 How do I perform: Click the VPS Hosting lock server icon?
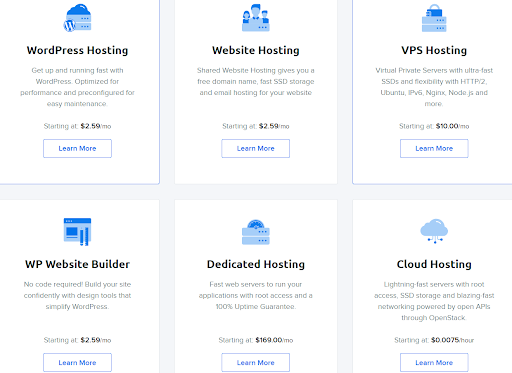pos(434,18)
